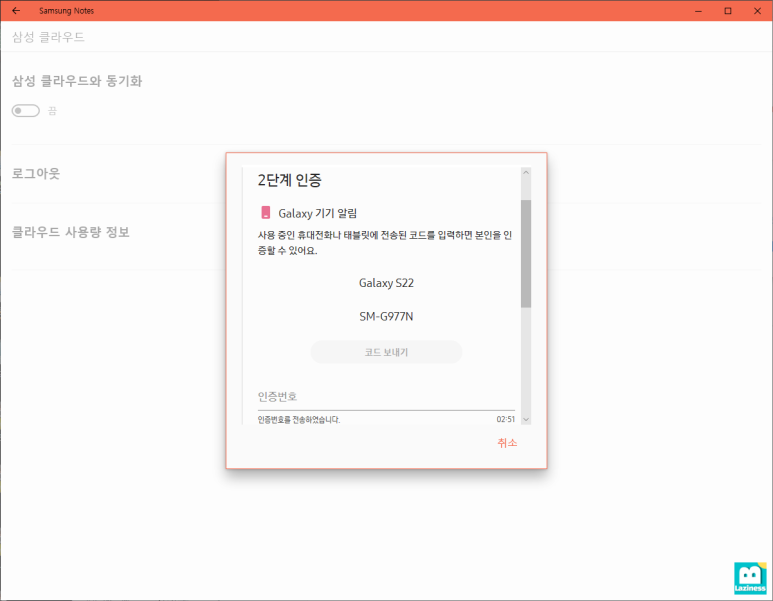Click the dialog scrollbar up arrow
The width and height of the screenshot is (773, 601).
526,173
